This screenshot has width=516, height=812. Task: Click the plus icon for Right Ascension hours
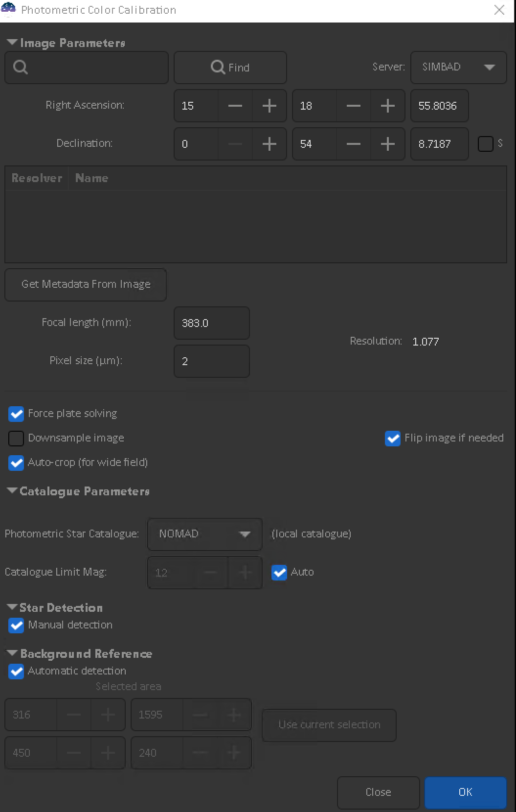[269, 106]
